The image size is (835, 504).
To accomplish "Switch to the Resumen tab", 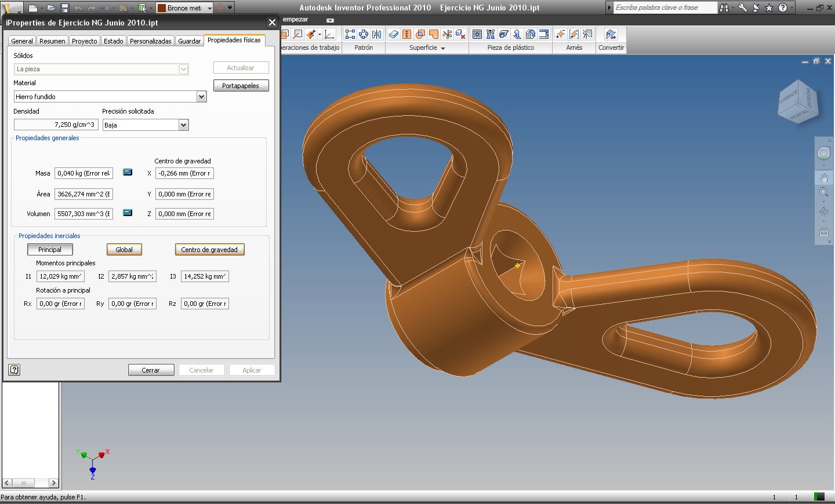I will click(x=52, y=41).
